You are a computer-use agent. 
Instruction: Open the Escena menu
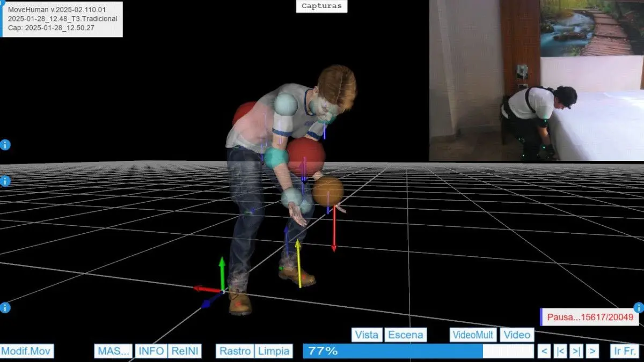pos(406,335)
